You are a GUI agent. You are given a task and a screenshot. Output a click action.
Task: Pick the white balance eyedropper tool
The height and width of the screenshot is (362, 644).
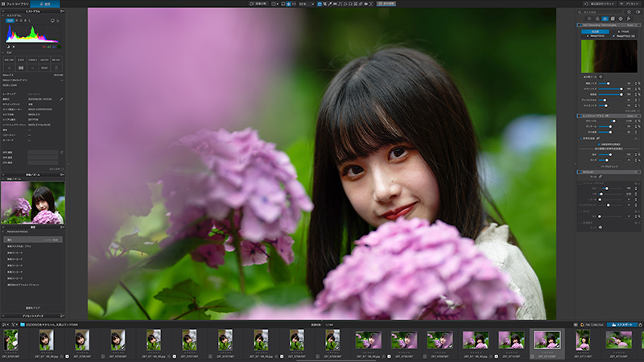coord(330,4)
